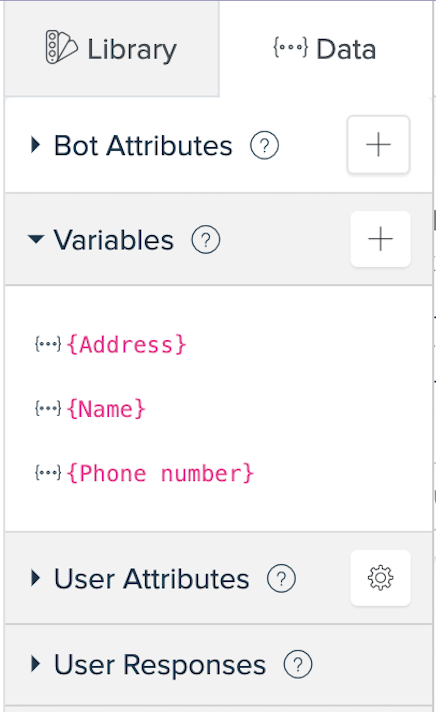The image size is (436, 712).
Task: Click the add Bot Attribute plus button
Action: click(x=378, y=145)
